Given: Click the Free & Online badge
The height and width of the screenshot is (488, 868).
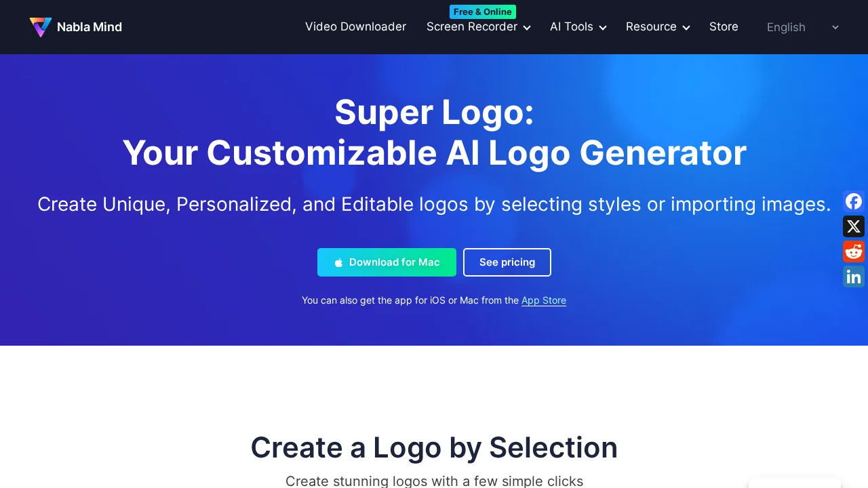Looking at the screenshot, I should [483, 12].
